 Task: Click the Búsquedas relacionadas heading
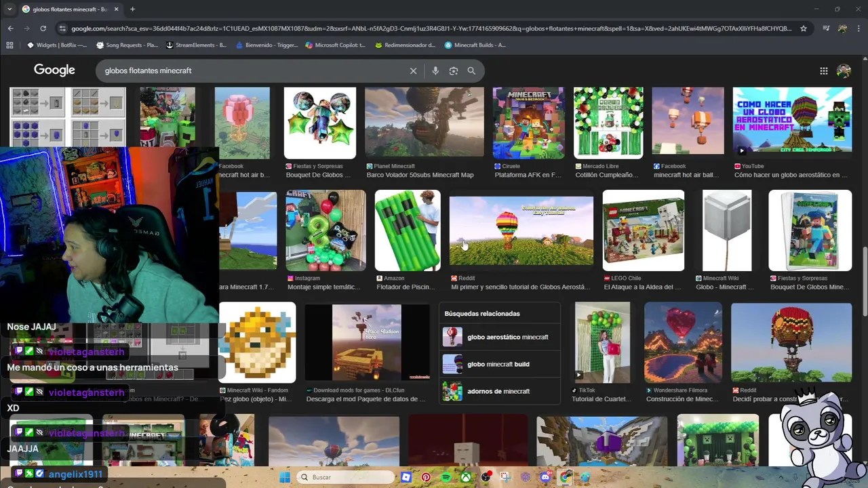click(482, 314)
